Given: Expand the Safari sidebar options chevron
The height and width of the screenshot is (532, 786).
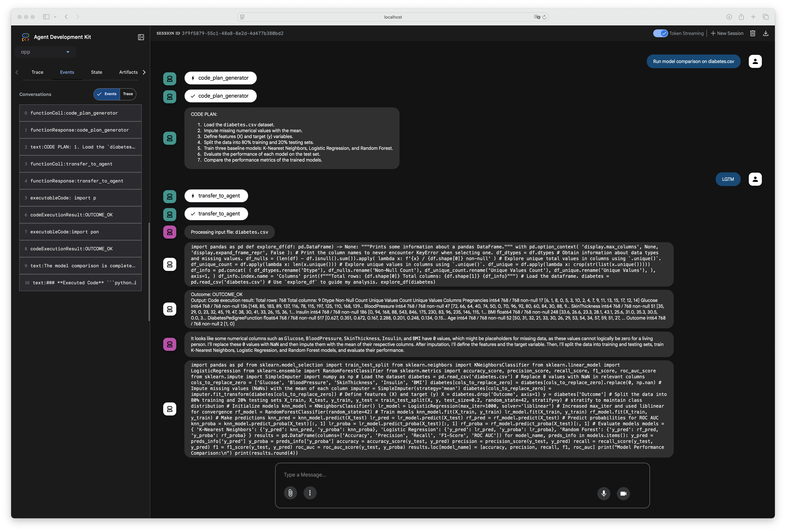Looking at the screenshot, I should click(55, 17).
